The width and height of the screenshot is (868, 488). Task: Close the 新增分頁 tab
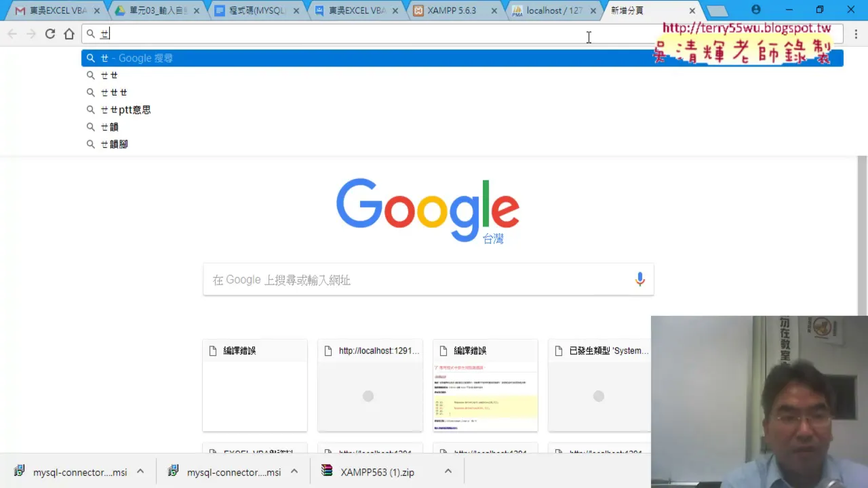[x=692, y=11]
